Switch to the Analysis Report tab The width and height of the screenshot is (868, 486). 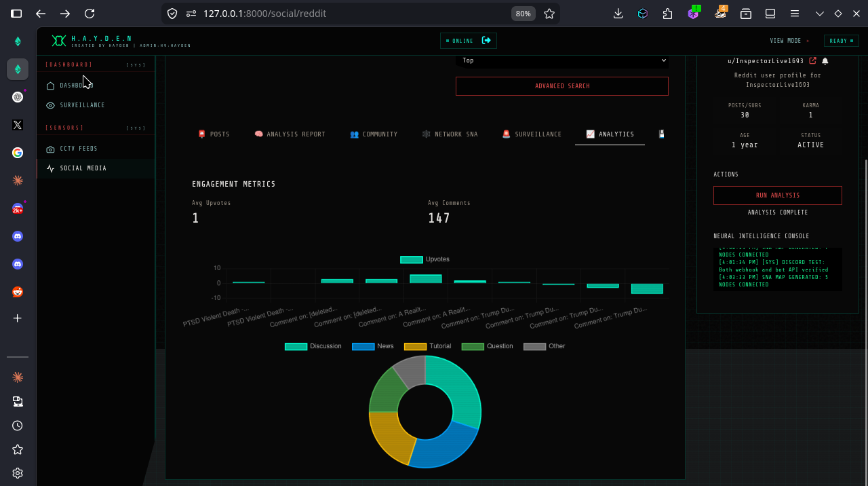(290, 134)
